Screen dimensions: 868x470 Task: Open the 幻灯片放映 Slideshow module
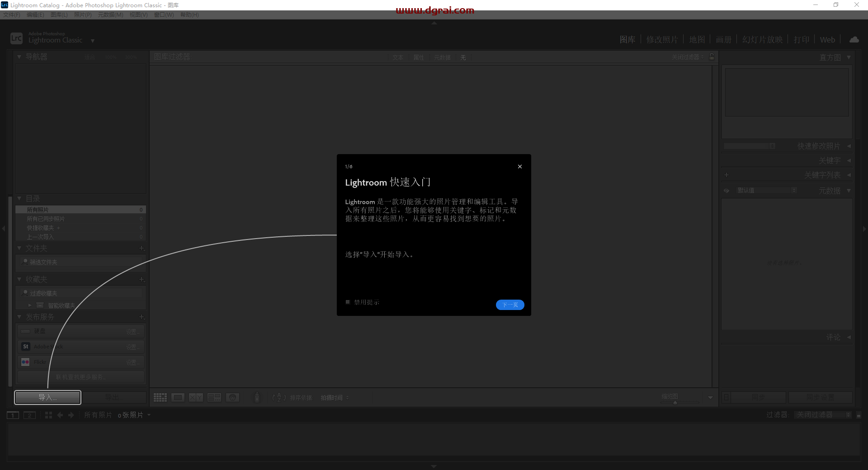(762, 40)
